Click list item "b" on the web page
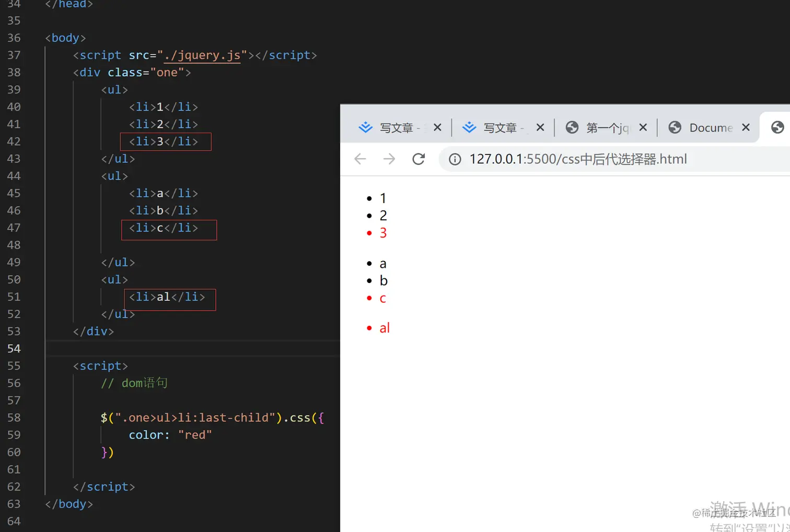 coord(384,281)
